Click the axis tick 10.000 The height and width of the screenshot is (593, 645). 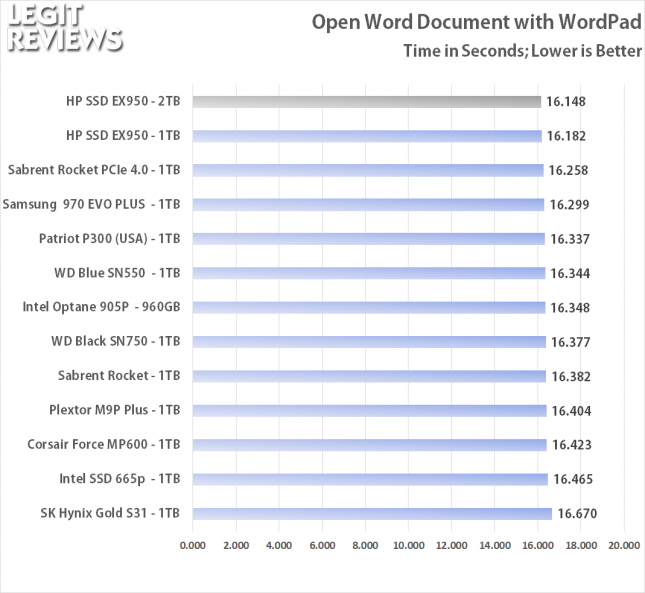408,546
